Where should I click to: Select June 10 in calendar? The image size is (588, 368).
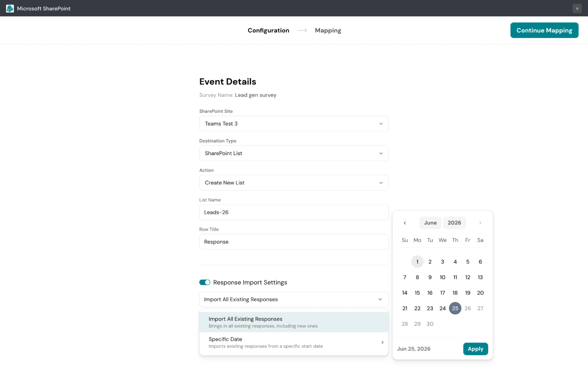coord(442,277)
